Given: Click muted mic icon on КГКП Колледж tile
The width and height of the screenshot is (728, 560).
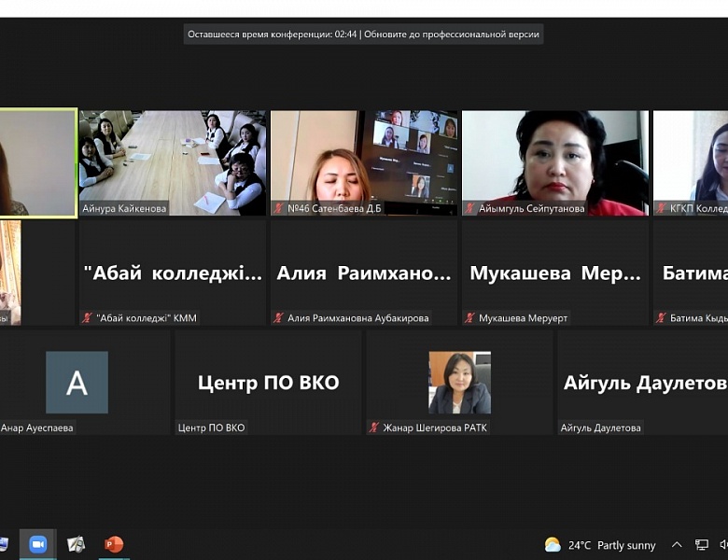Looking at the screenshot, I should 661,208.
